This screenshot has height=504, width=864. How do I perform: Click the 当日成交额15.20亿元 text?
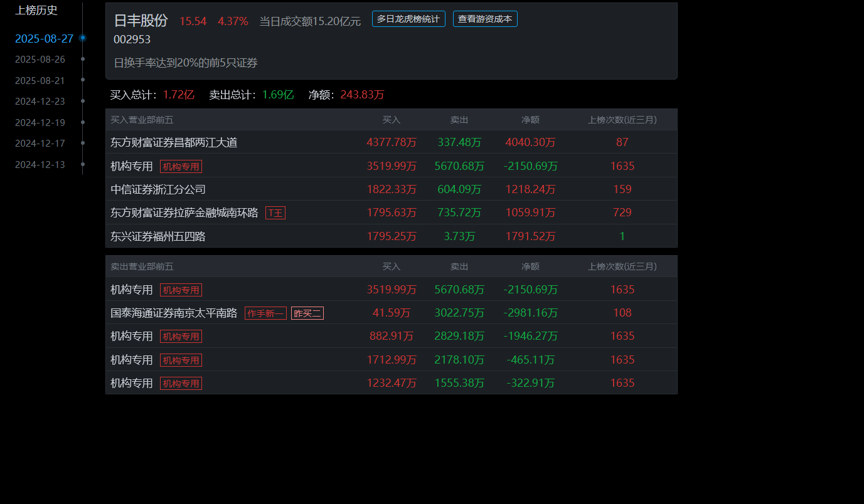click(x=310, y=21)
